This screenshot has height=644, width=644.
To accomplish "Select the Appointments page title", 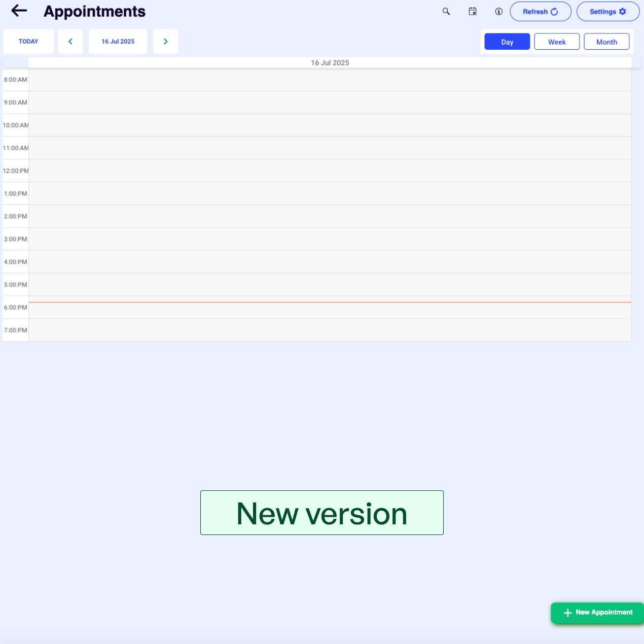I will [x=95, y=11].
